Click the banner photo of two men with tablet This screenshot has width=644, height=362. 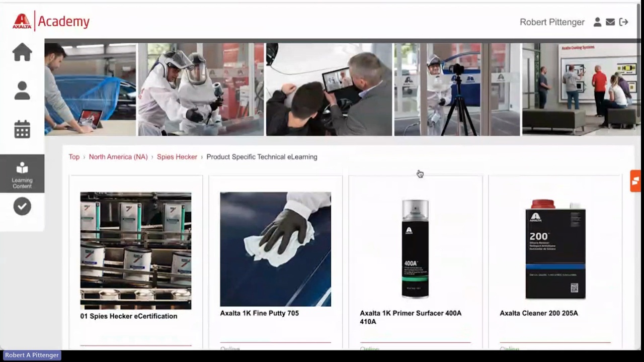click(329, 89)
